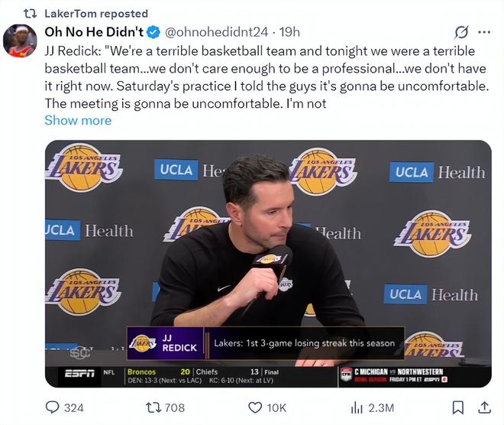
Task: Open the three-dot more options menu
Action: pyautogui.click(x=483, y=32)
